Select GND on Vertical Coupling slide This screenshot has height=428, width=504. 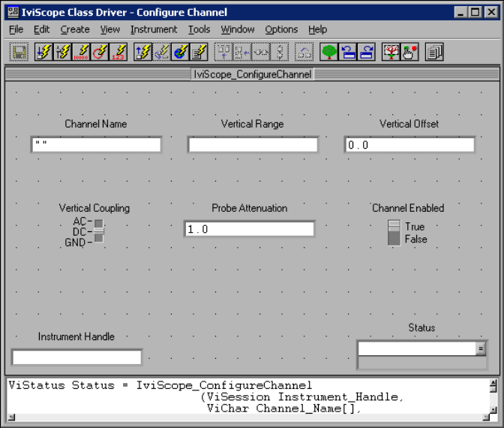point(75,243)
